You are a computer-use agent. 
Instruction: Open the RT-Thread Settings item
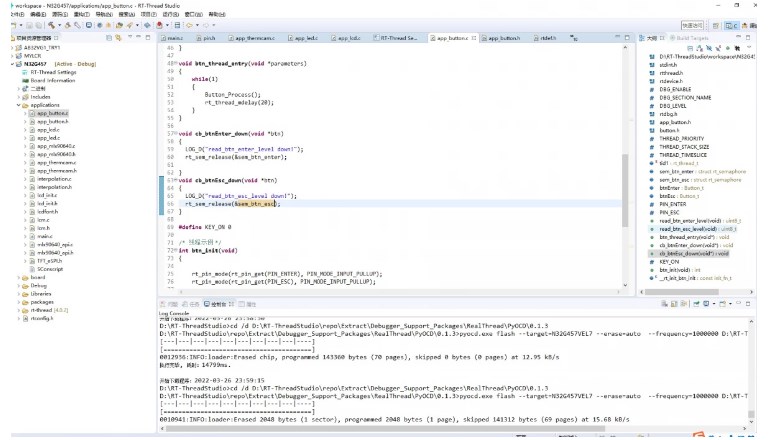pos(52,72)
